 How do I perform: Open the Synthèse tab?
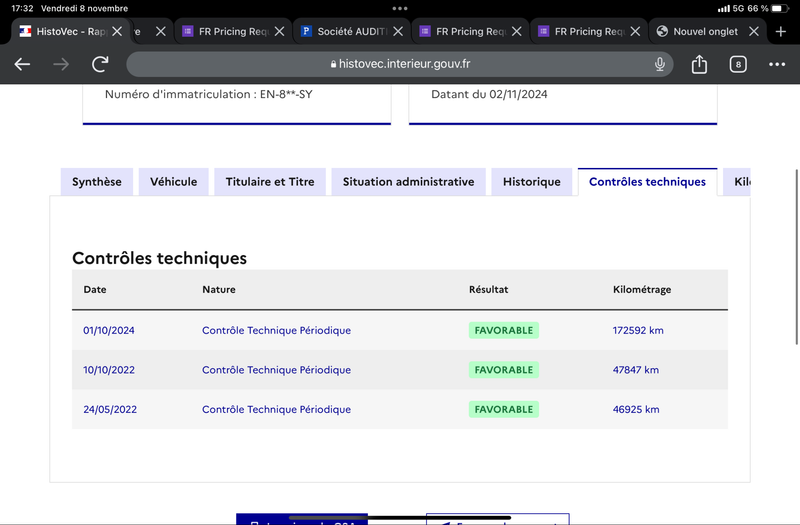[x=97, y=182]
